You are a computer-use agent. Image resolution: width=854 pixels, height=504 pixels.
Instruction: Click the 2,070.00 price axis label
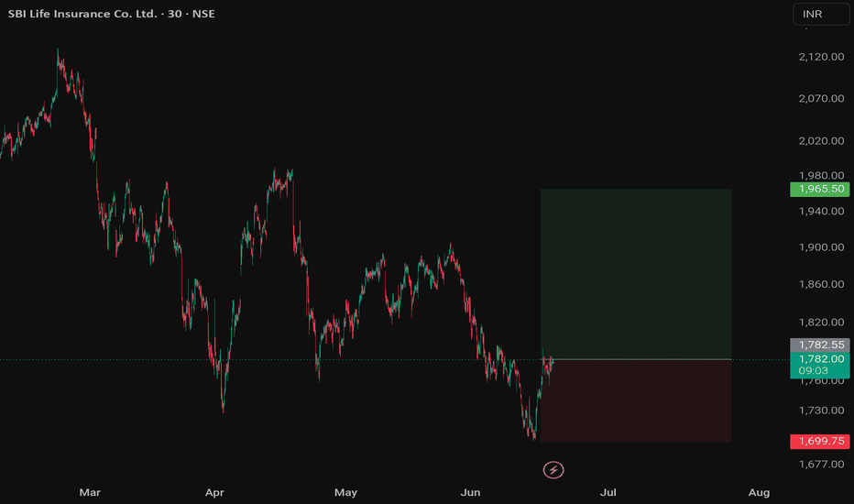pyautogui.click(x=821, y=99)
